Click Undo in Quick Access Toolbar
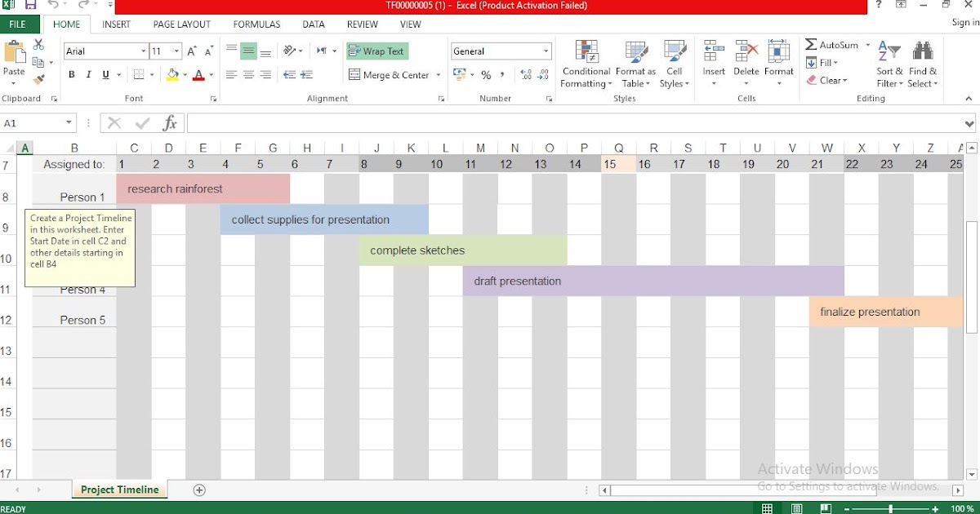This screenshot has width=980, height=514. pos(53,5)
